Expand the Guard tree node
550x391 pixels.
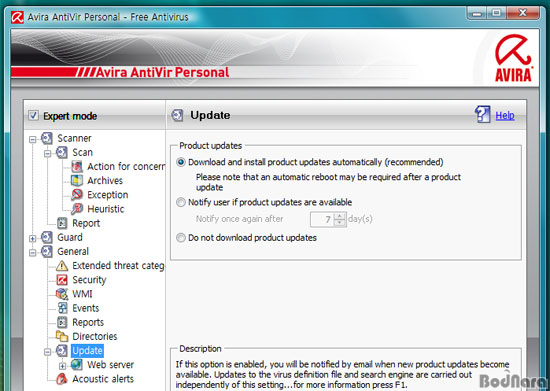point(33,238)
